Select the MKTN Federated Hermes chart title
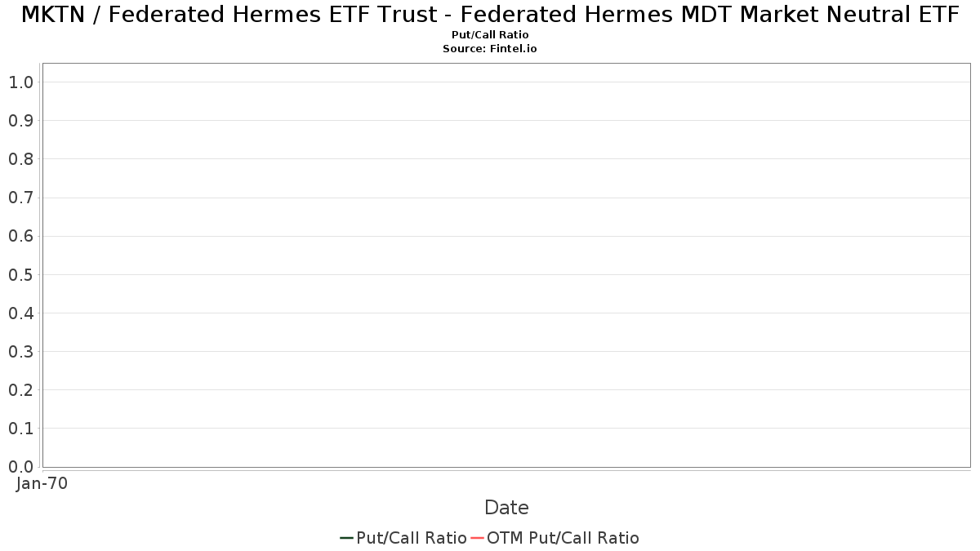Image resolution: width=980 pixels, height=551 pixels. (x=490, y=15)
